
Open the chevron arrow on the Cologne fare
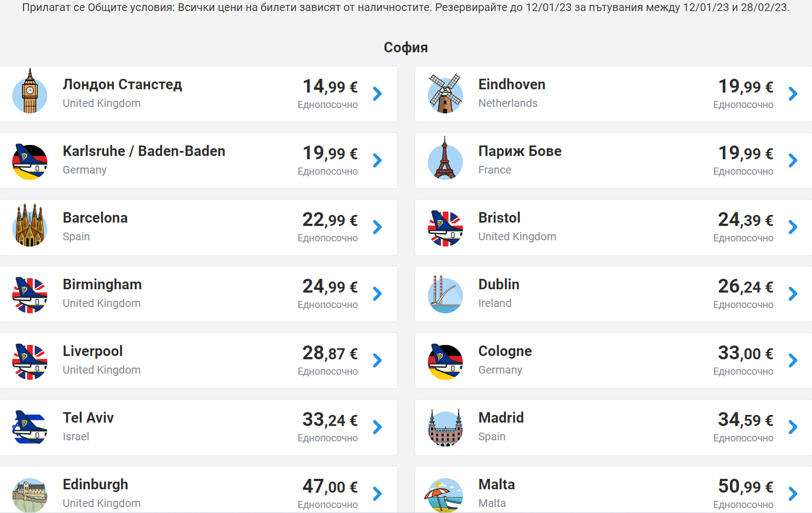tap(793, 361)
